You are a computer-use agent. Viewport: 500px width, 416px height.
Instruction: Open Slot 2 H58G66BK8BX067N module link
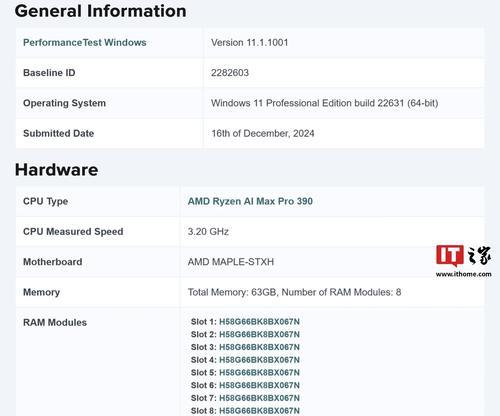pos(259,334)
